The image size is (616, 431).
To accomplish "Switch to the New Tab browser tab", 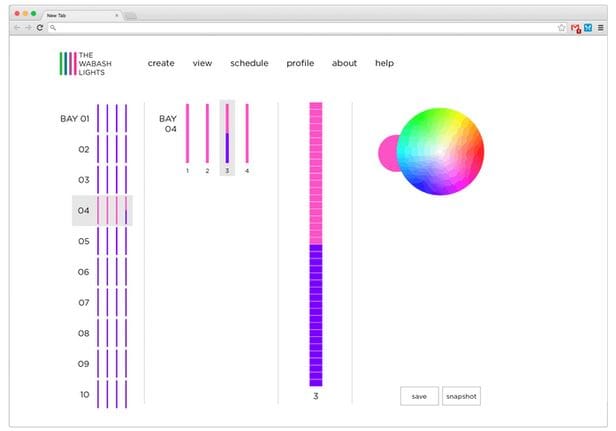I will (x=81, y=15).
